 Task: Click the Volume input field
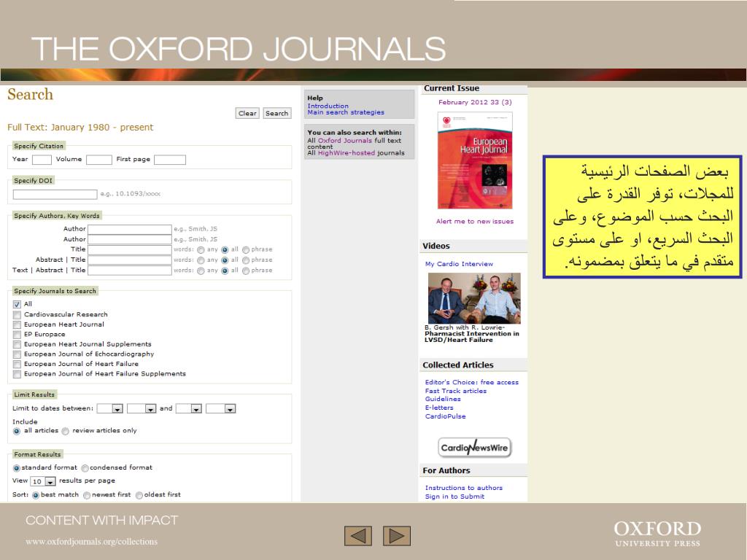click(99, 160)
